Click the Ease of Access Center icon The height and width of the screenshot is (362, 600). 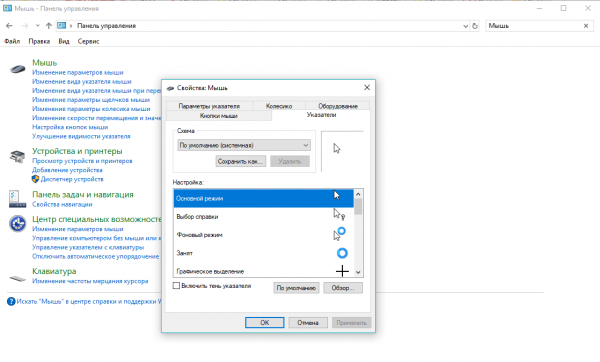pos(17,223)
